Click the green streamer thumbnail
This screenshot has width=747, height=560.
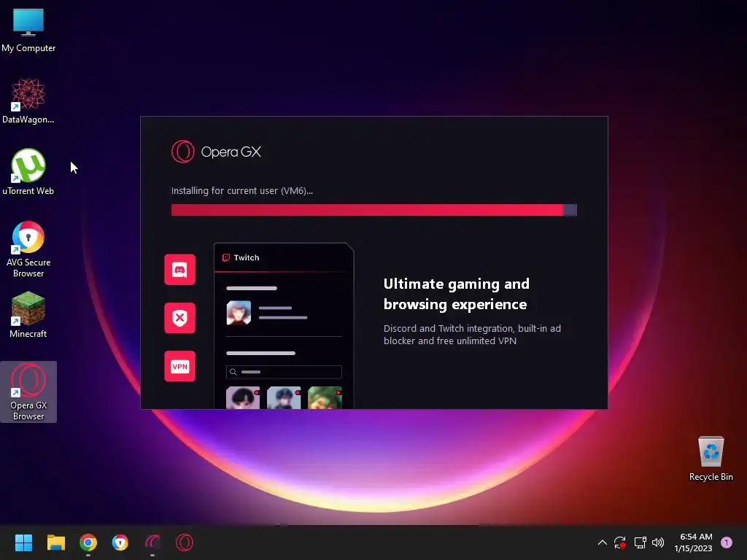pos(325,398)
